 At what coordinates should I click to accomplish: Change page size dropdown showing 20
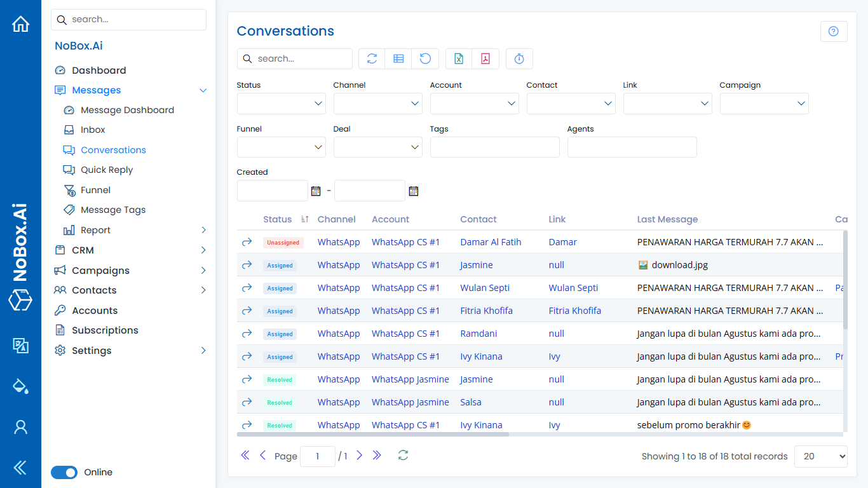[x=820, y=456]
